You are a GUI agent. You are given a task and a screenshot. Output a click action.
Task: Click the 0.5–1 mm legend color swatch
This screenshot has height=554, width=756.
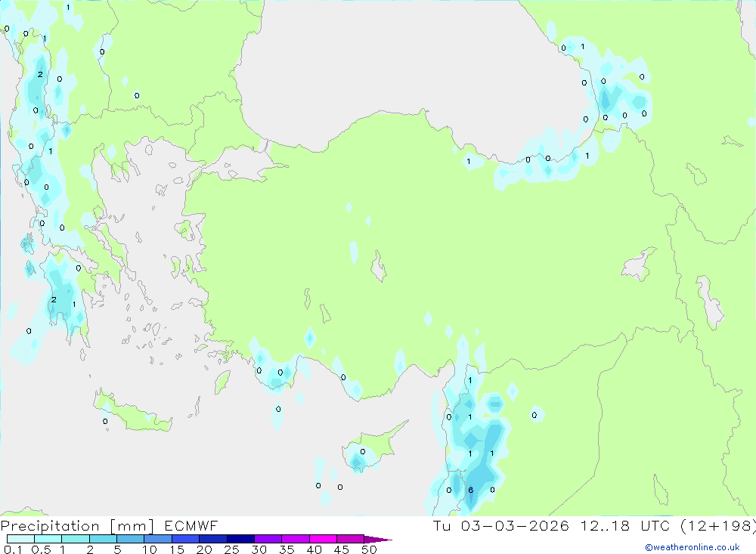click(x=48, y=539)
